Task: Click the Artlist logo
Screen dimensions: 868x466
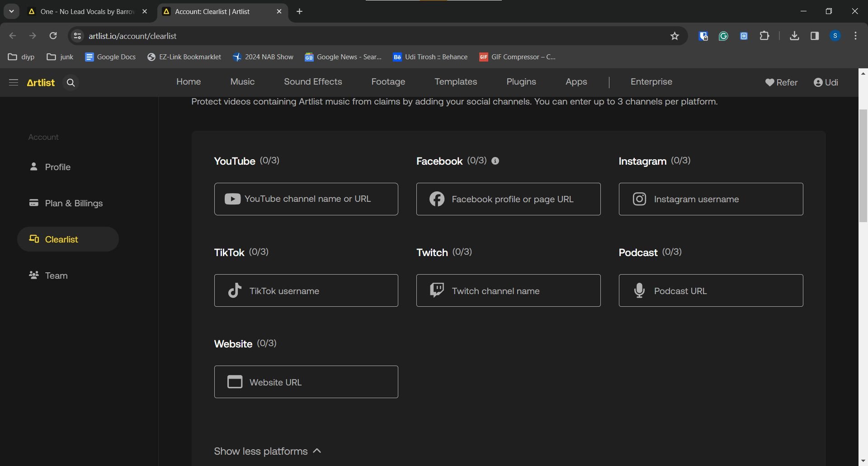Action: click(41, 82)
